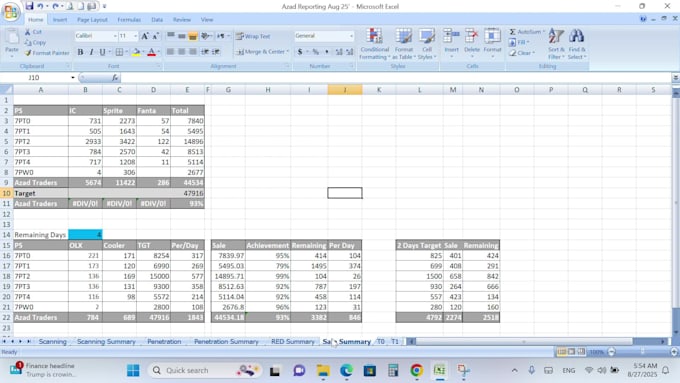The image size is (680, 383).
Task: Expand the formula bar with right-edge arrow
Action: coord(675,78)
